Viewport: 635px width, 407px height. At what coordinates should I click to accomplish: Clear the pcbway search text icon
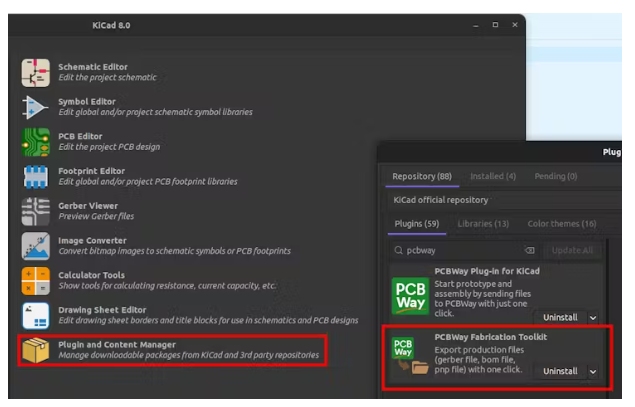coord(529,250)
